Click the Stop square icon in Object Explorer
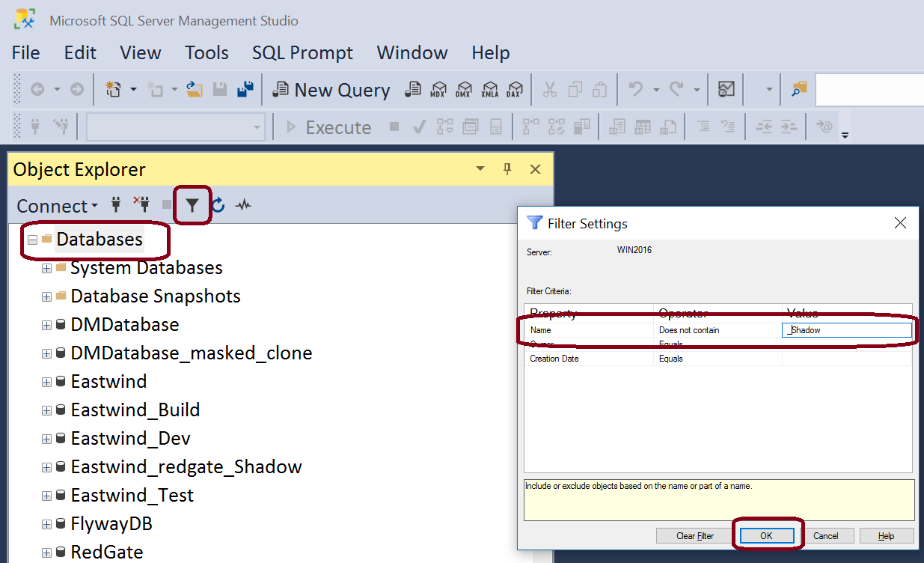 pos(167,205)
